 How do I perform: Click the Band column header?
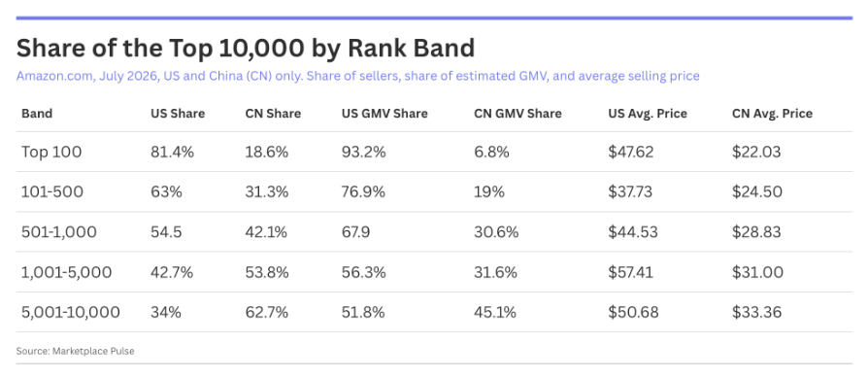click(37, 114)
